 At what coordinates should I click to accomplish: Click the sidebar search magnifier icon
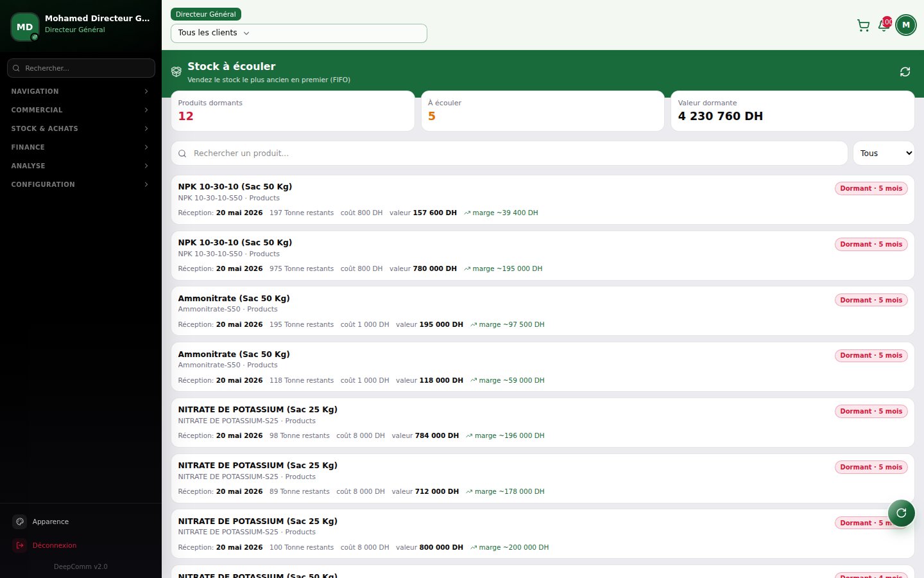[x=16, y=68]
